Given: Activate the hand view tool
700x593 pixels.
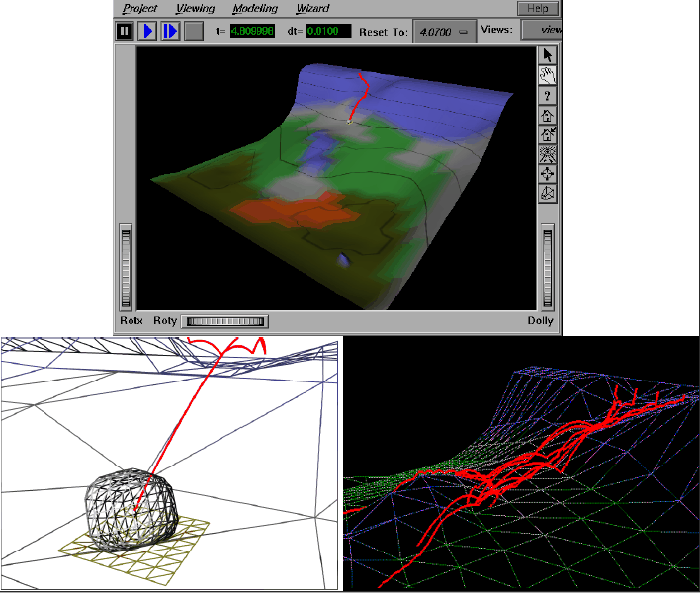Looking at the screenshot, I should tap(548, 75).
